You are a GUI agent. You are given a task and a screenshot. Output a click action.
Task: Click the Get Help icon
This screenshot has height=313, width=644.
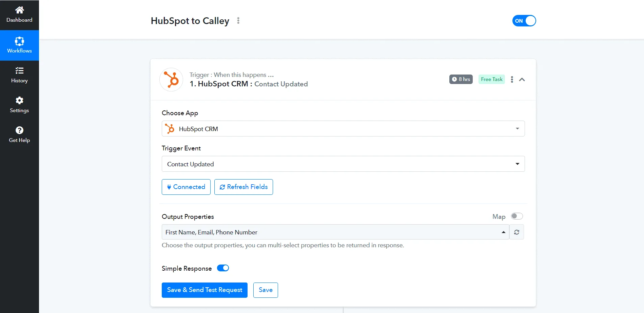(x=19, y=130)
